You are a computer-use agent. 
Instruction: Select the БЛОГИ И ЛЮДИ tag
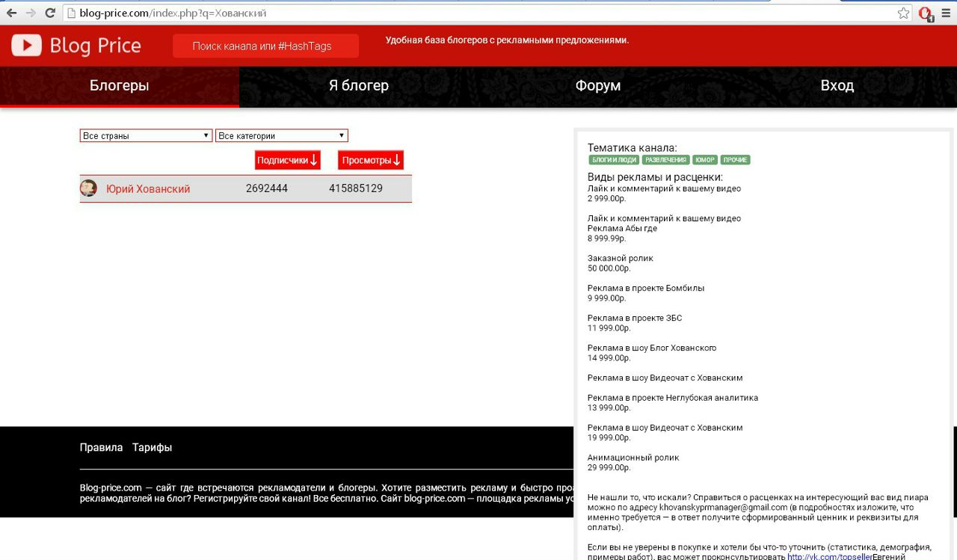614,160
